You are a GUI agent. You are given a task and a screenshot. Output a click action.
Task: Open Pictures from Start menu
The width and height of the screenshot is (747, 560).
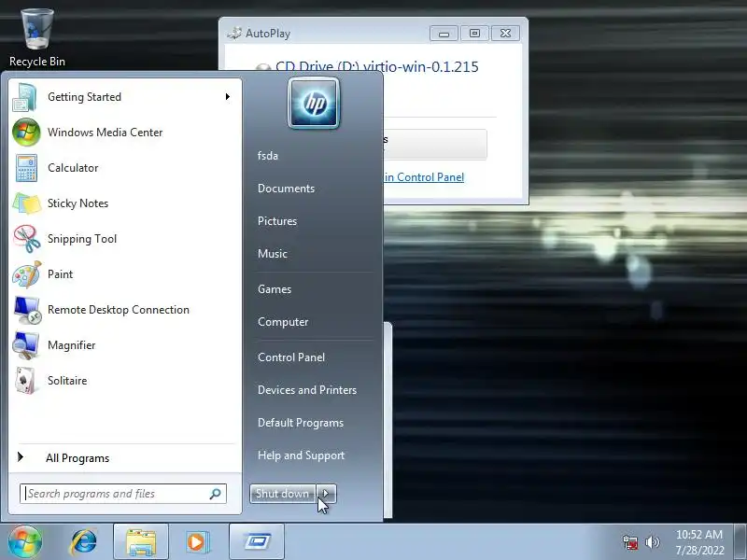pos(277,221)
